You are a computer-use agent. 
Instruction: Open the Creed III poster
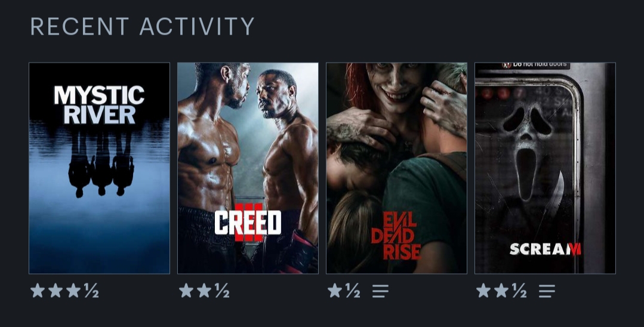(x=248, y=168)
